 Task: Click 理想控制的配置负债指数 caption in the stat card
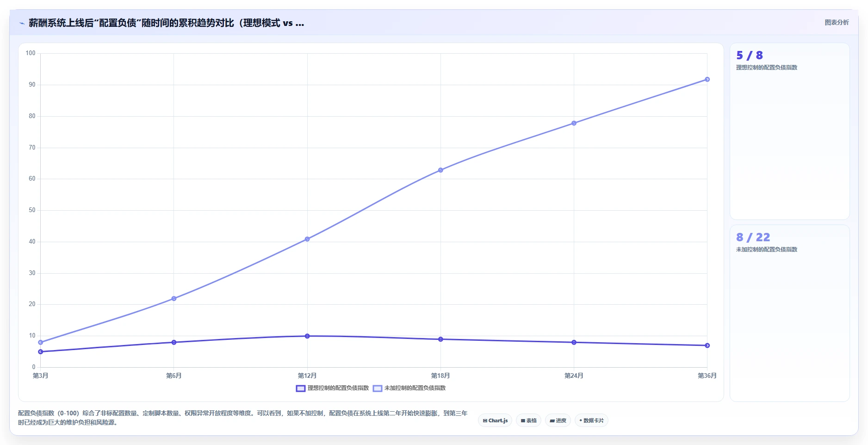point(767,68)
